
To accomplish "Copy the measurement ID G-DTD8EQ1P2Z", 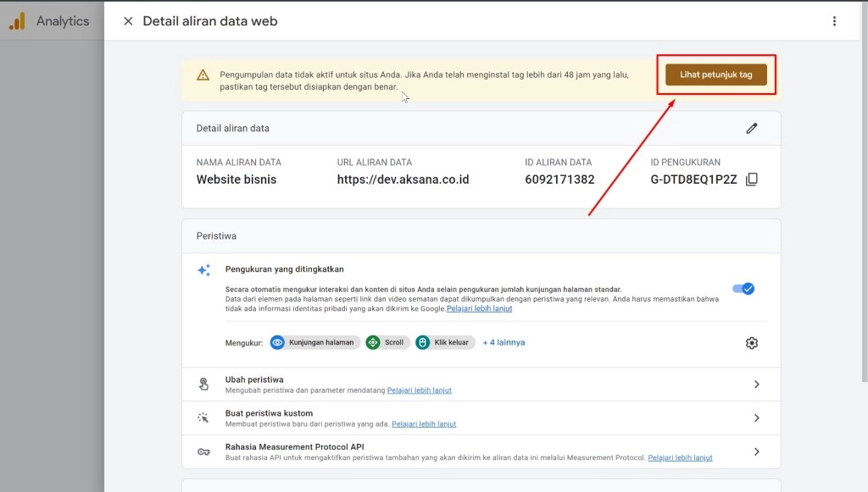I will (x=751, y=180).
